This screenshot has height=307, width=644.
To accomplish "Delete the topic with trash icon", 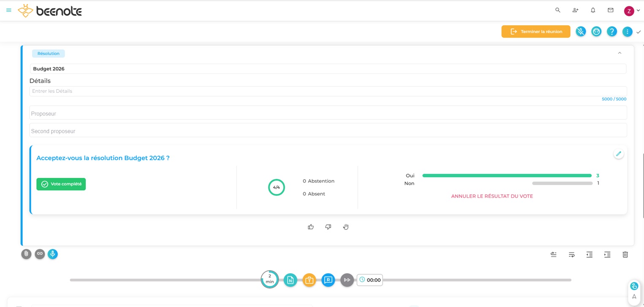I will point(625,255).
